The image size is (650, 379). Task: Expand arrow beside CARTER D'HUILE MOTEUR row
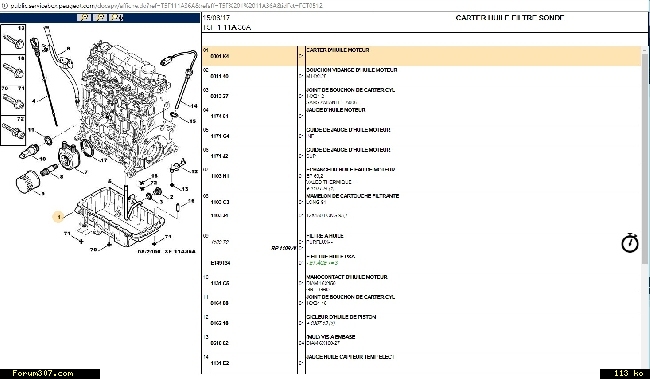pyautogui.click(x=301, y=56)
